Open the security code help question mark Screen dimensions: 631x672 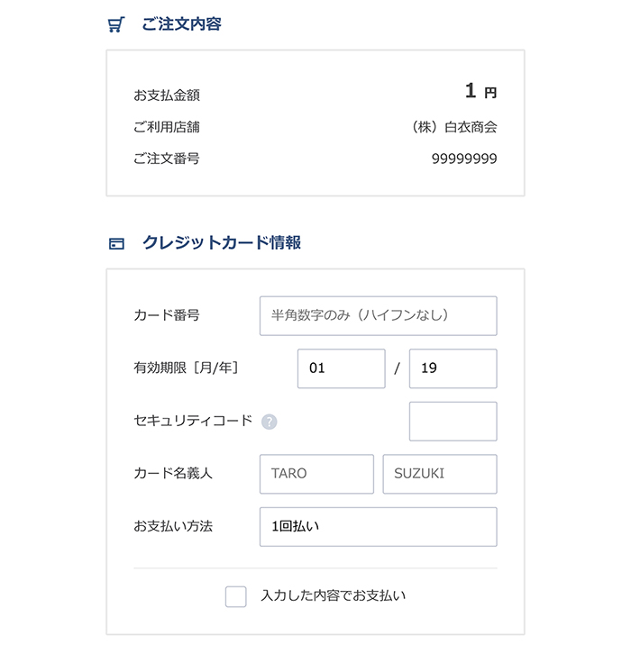pos(270,422)
